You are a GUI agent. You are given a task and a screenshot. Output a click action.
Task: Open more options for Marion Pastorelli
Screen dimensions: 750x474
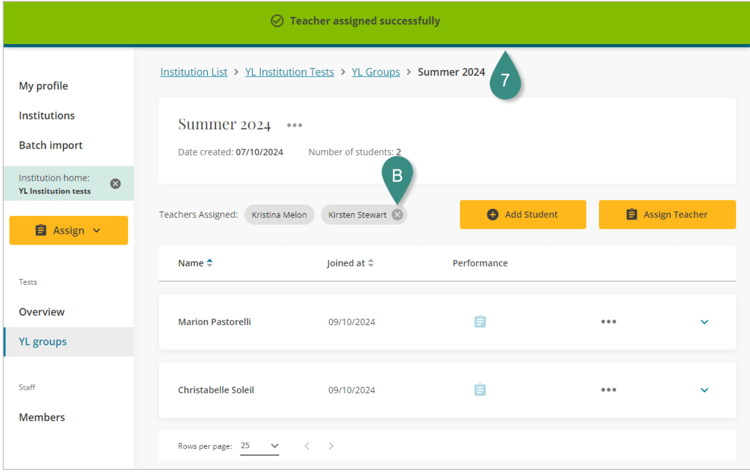pyautogui.click(x=608, y=322)
